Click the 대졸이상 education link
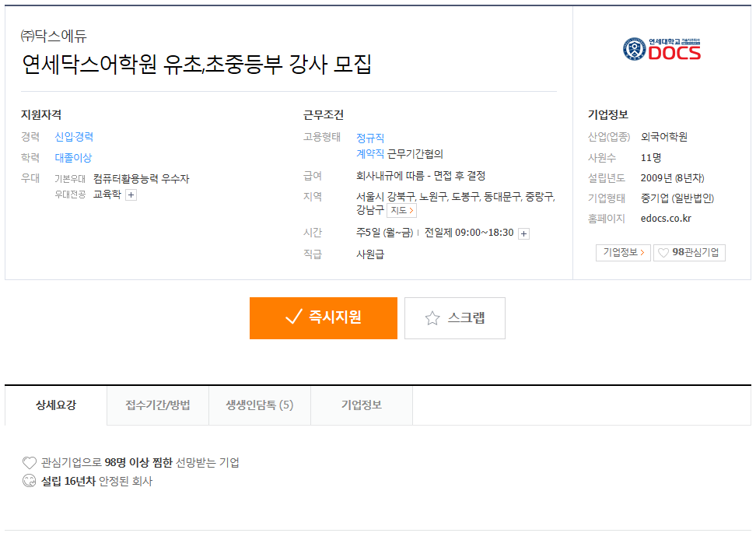 (x=73, y=158)
